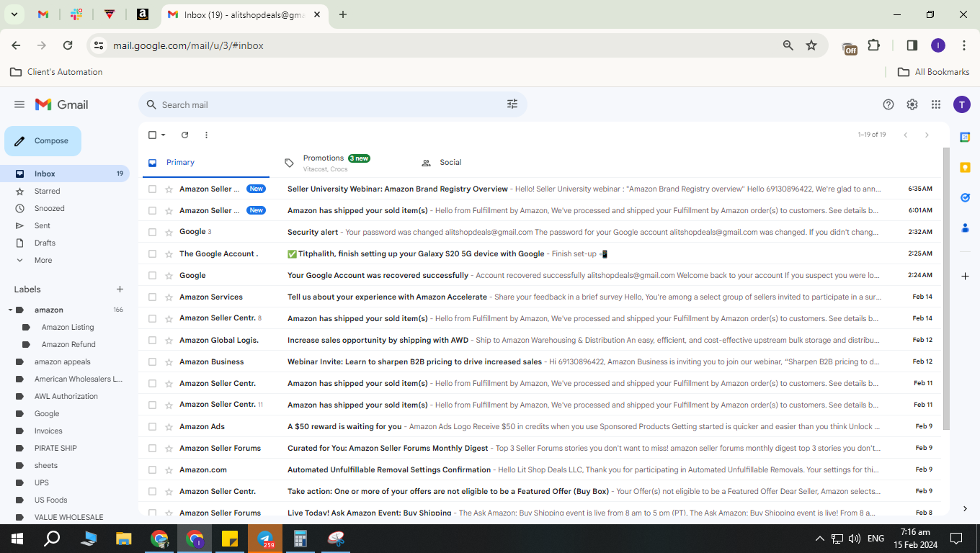Viewport: 980px width, 553px height.
Task: Open the Amazon Listing label
Action: (x=68, y=327)
